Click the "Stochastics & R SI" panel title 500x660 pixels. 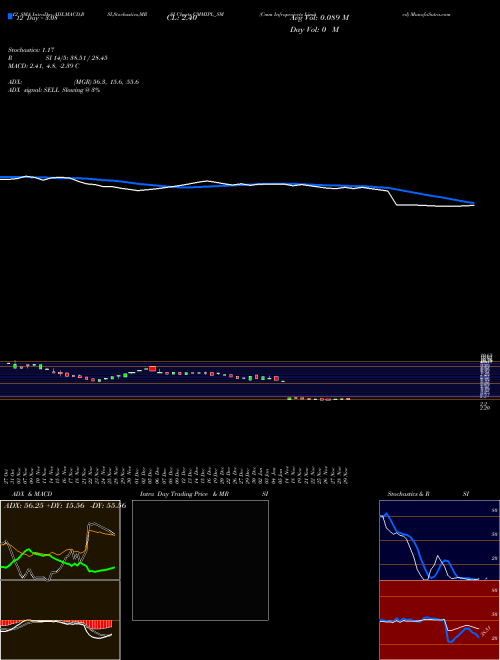click(x=428, y=494)
